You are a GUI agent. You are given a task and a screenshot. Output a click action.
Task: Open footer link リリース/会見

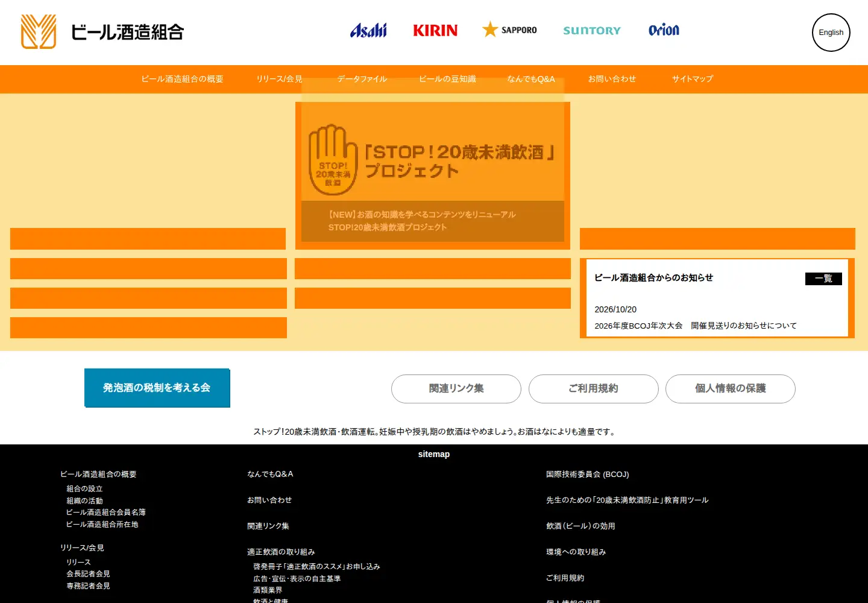pos(82,548)
